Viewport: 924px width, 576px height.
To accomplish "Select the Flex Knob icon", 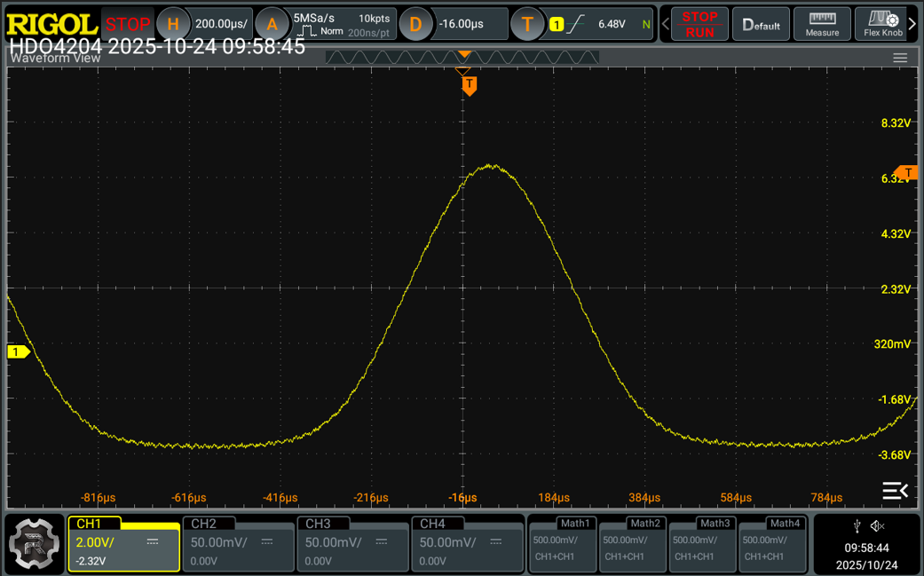I will pyautogui.click(x=883, y=24).
